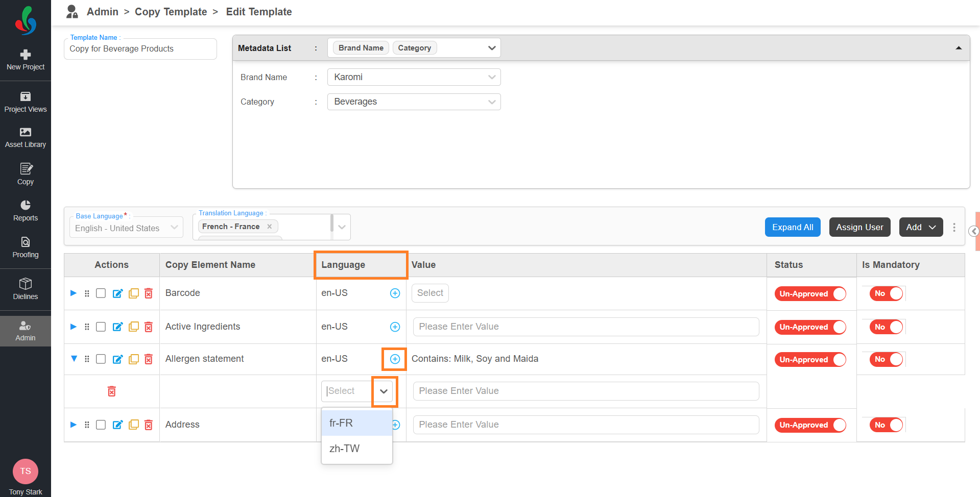Image resolution: width=980 pixels, height=497 pixels.
Task: Expand the Barcode row
Action: [x=74, y=293]
